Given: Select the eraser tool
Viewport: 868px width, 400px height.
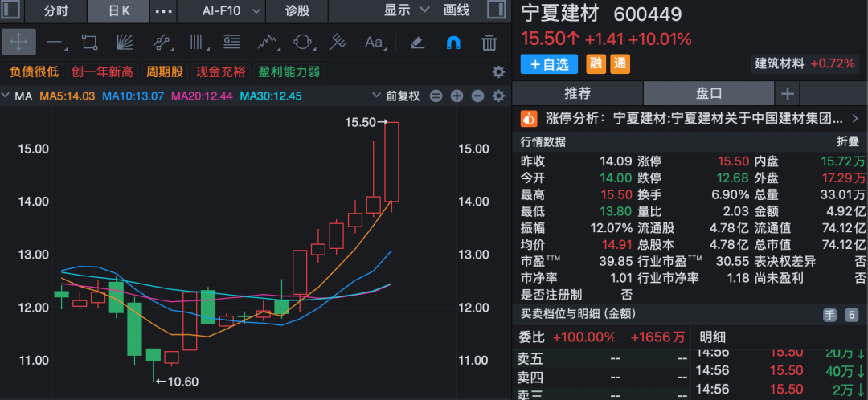Looking at the screenshot, I should (417, 42).
